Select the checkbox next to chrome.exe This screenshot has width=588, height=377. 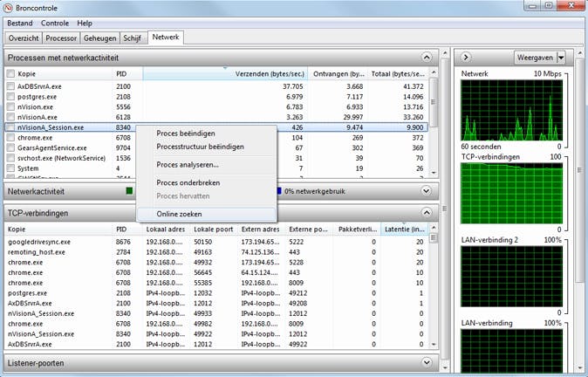10,137
